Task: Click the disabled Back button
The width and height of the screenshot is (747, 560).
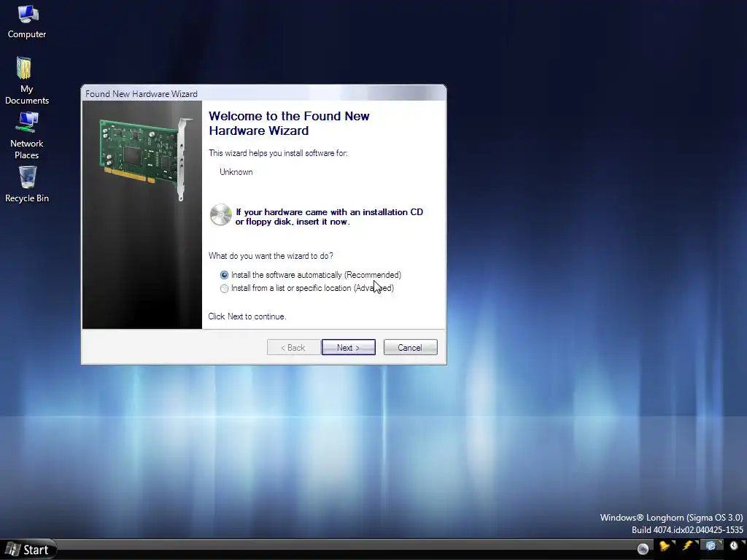Action: click(293, 348)
